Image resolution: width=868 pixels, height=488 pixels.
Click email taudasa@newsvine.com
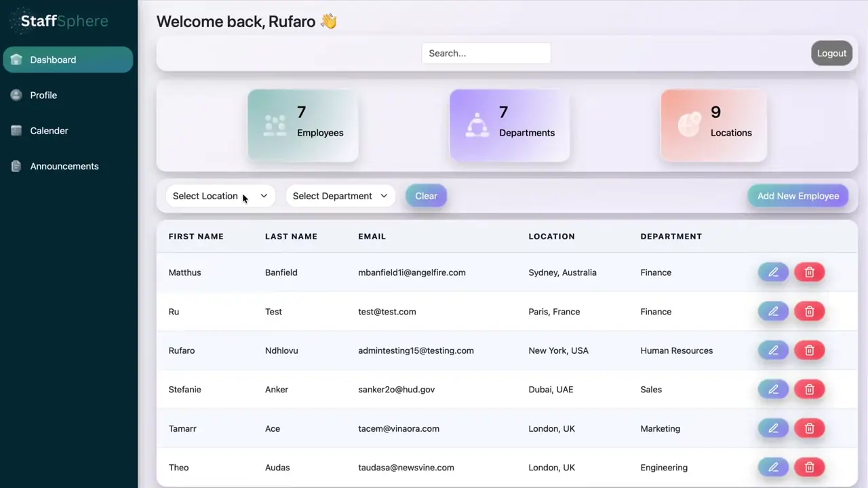pyautogui.click(x=406, y=468)
